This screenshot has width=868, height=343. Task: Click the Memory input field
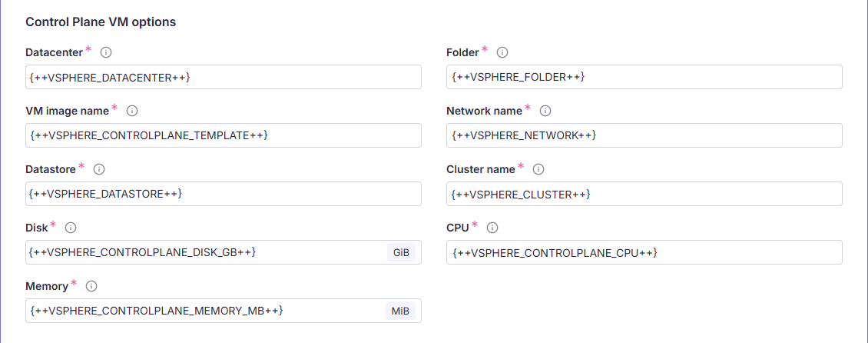204,311
